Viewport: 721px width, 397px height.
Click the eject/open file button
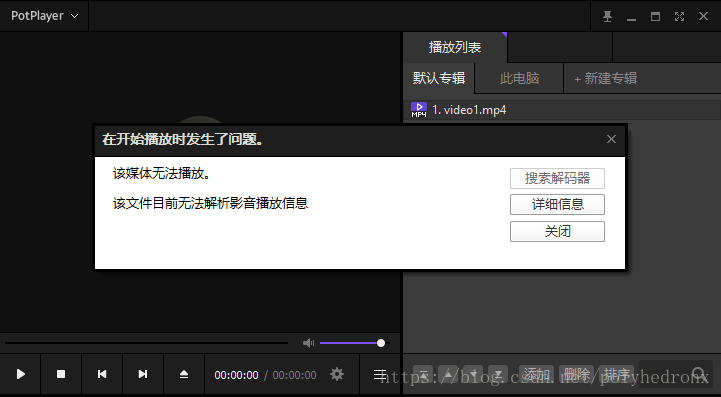183,374
